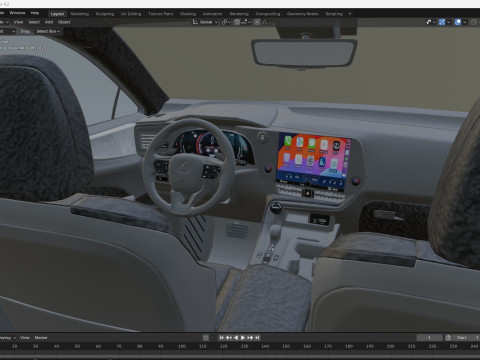Switch to the Compositing workspace tab
The height and width of the screenshot is (360, 480).
pyautogui.click(x=268, y=14)
